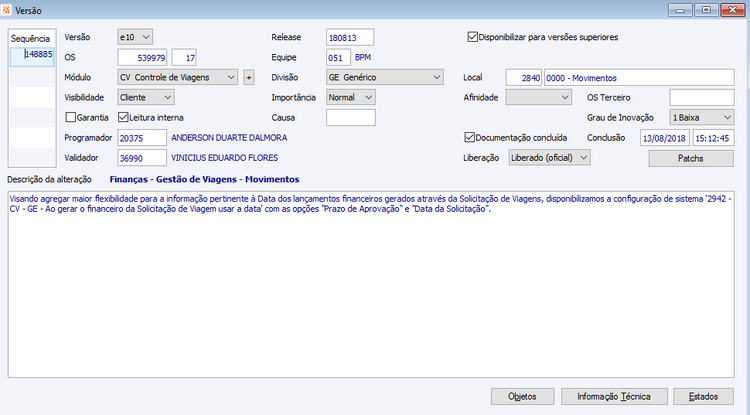750x415 pixels.
Task: Open the Divisão GE Genérico dropdown
Action: pyautogui.click(x=385, y=77)
